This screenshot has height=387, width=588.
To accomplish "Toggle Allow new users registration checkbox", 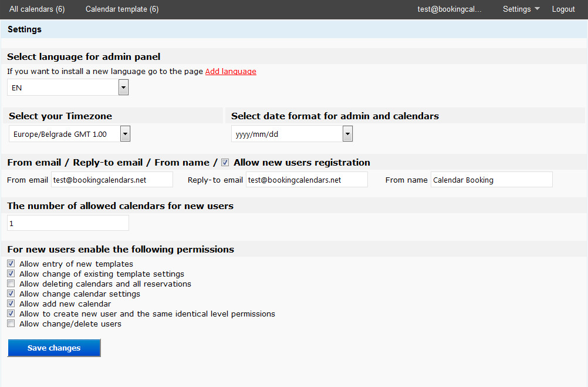I will tap(225, 163).
